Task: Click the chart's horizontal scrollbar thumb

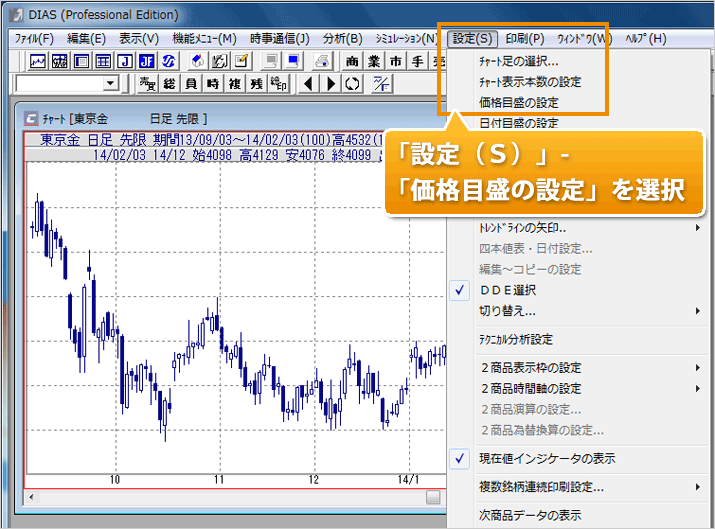Action: click(432, 497)
